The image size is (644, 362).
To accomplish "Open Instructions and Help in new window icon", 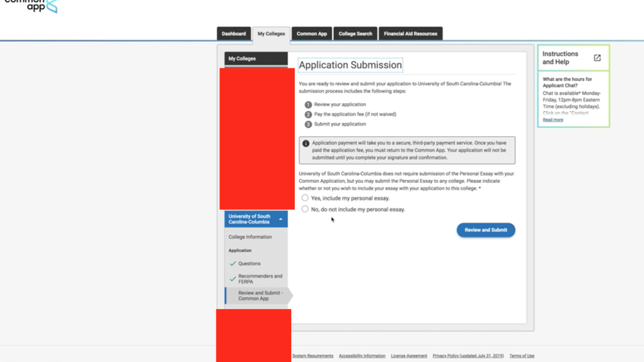I will (x=597, y=58).
